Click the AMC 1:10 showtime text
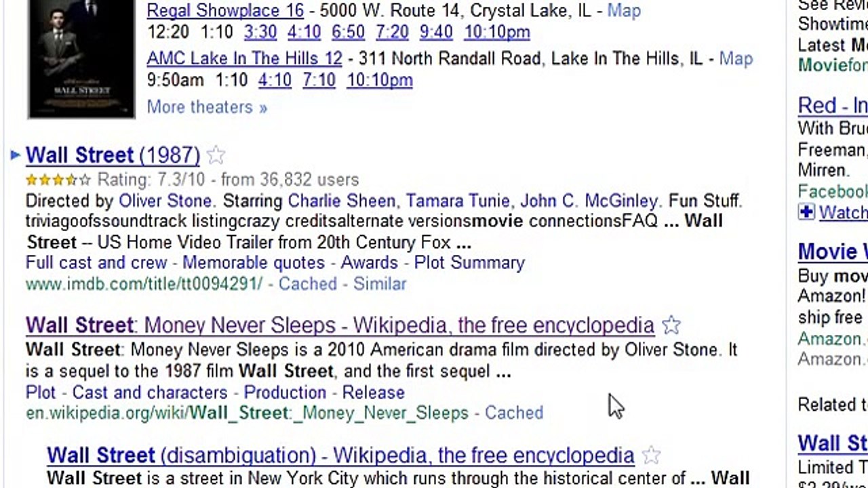 pyautogui.click(x=231, y=80)
